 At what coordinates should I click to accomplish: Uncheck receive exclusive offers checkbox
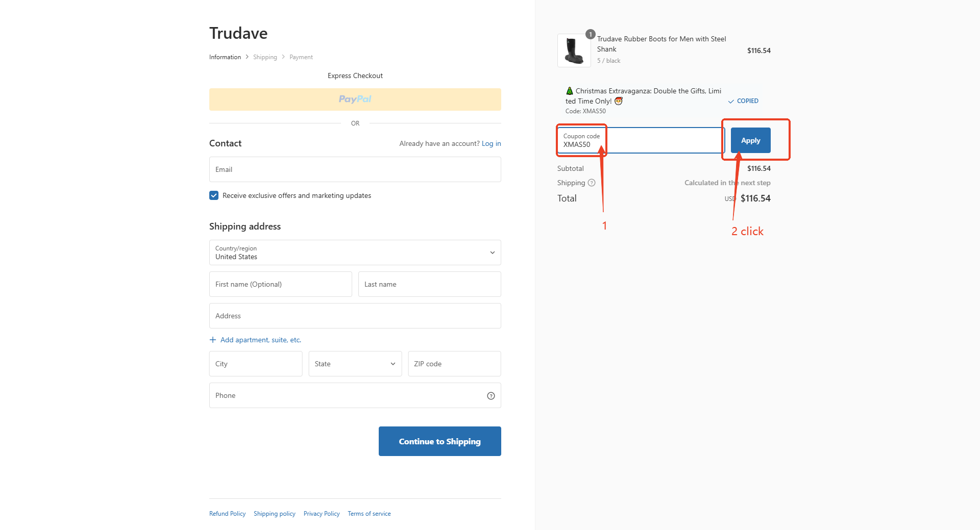tap(214, 195)
